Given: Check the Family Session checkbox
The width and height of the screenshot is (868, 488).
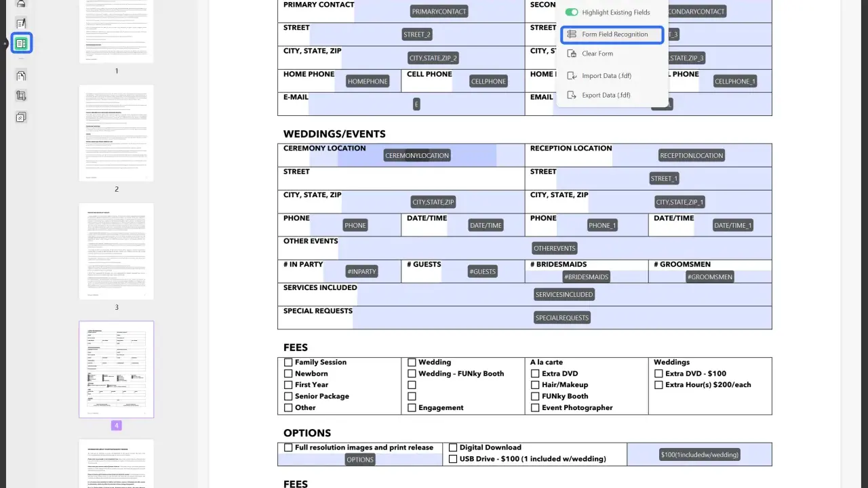Looking at the screenshot, I should click(x=288, y=362).
